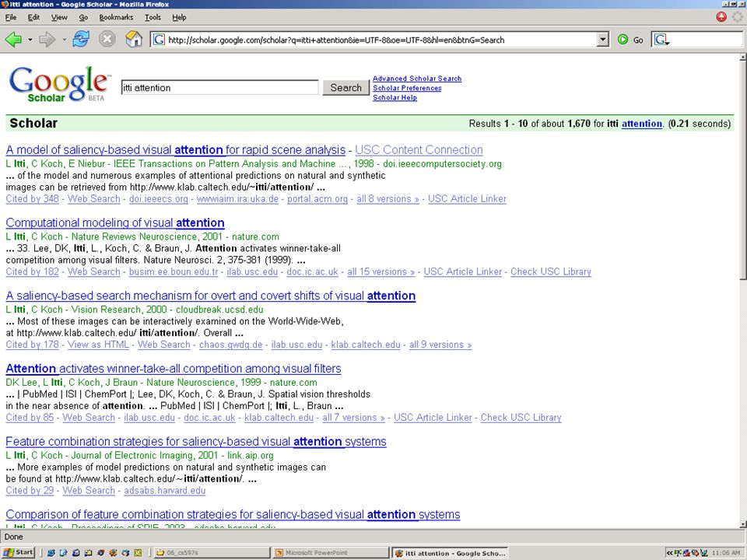Open the Help menu
This screenshot has width=747, height=560.
coord(179,17)
